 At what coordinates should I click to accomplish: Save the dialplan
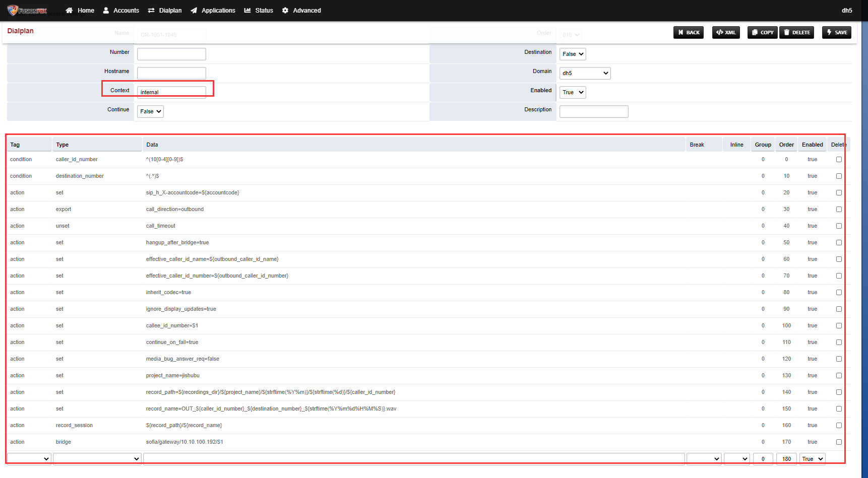[x=837, y=32]
